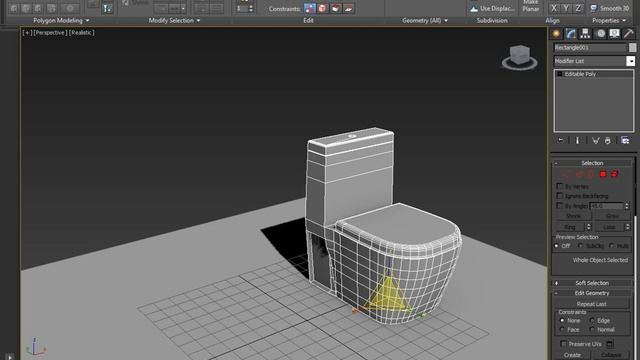
Task: Align to X axis button
Action: click(553, 8)
